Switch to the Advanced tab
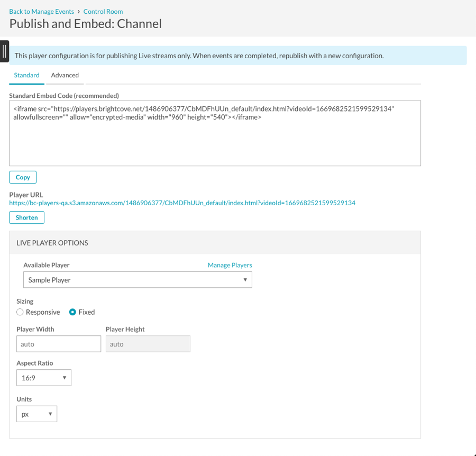476x456 pixels. pos(65,75)
